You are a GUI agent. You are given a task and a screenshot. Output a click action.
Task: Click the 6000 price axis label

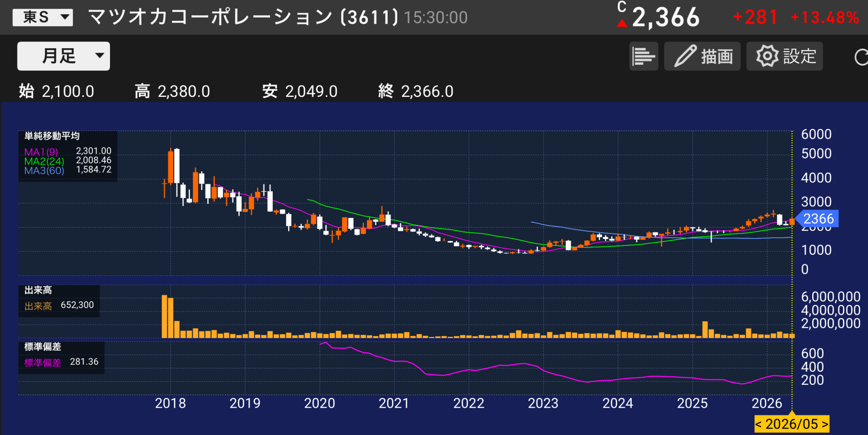point(816,134)
